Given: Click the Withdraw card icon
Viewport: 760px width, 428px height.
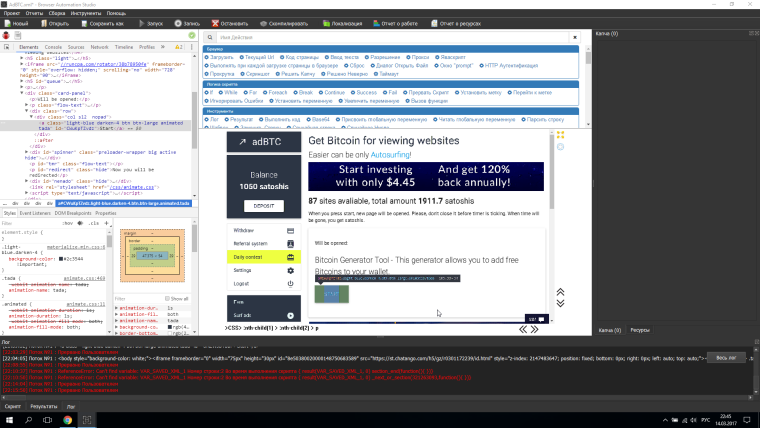Looking at the screenshot, I should tap(290, 230).
